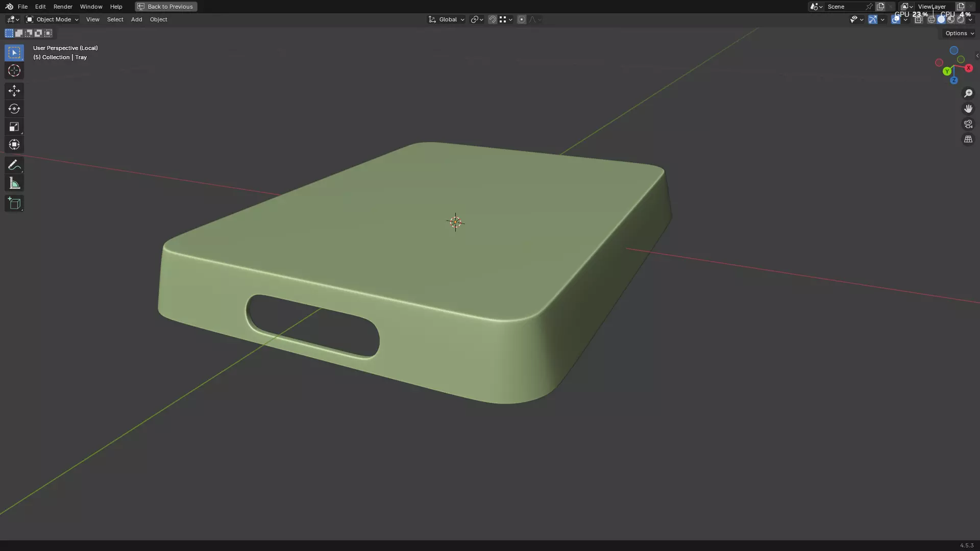Switch perspective/orthographic grid icon
Screen dimensions: 980x551
tap(968, 139)
